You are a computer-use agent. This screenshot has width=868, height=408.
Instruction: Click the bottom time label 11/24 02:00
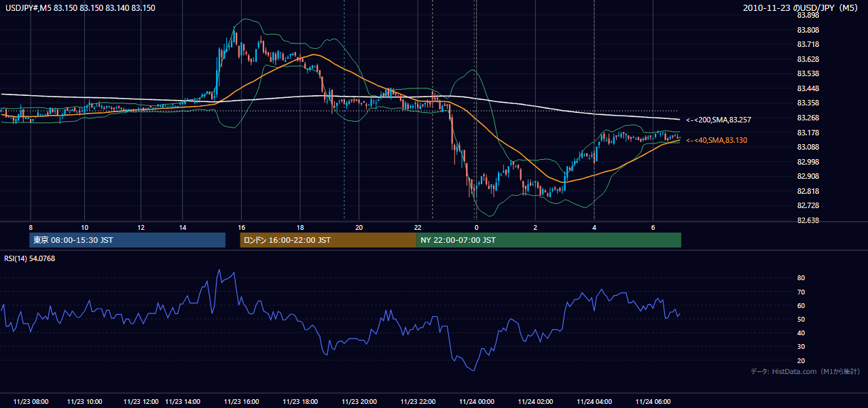pos(535,401)
